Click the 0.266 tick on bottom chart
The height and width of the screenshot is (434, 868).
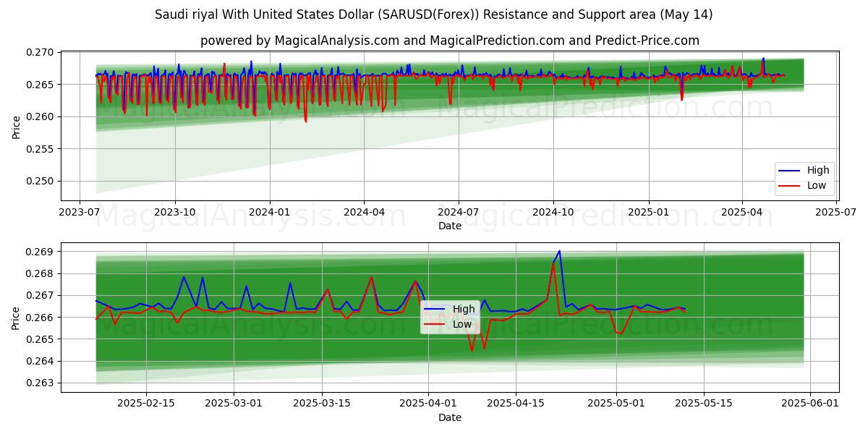tap(41, 318)
